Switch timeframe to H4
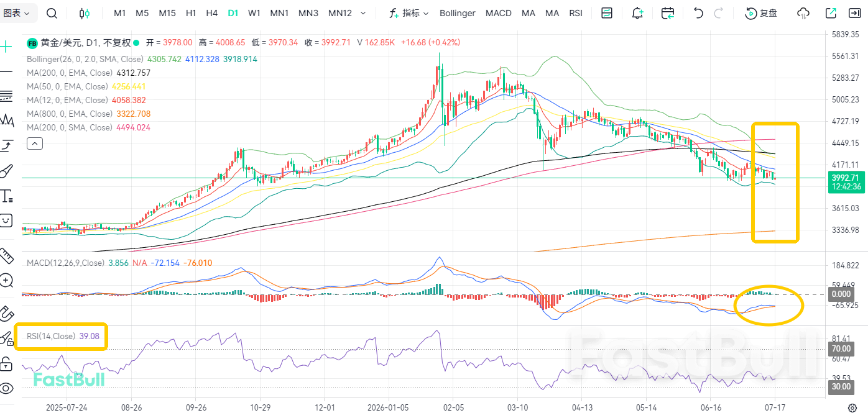Viewport: 868px width, 418px height. click(x=211, y=13)
